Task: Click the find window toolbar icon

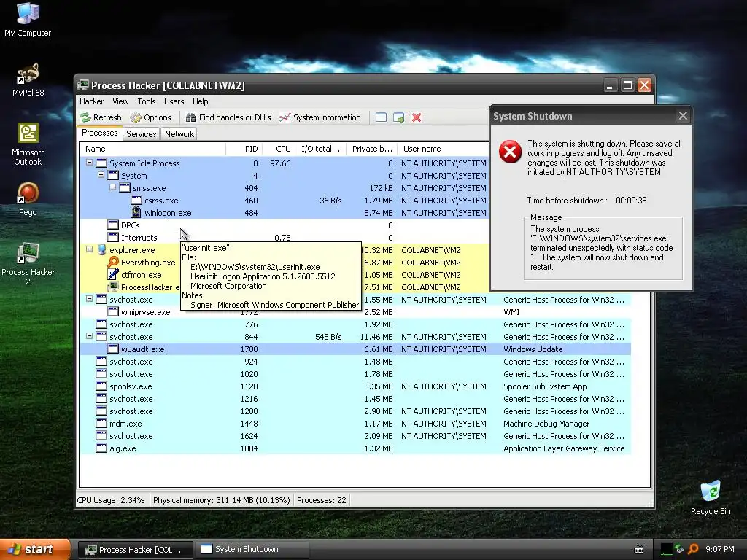Action: coord(381,117)
